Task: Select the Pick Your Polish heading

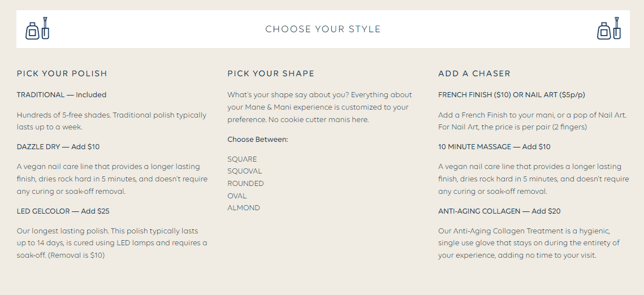Action: pyautogui.click(x=62, y=73)
